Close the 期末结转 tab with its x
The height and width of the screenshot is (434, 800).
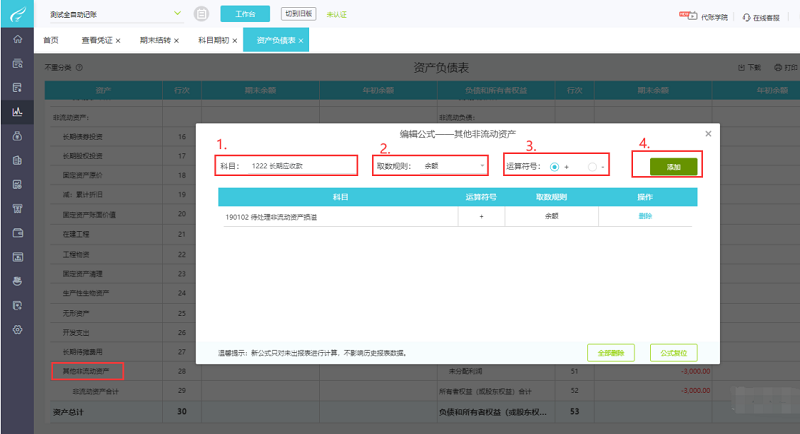(177, 41)
